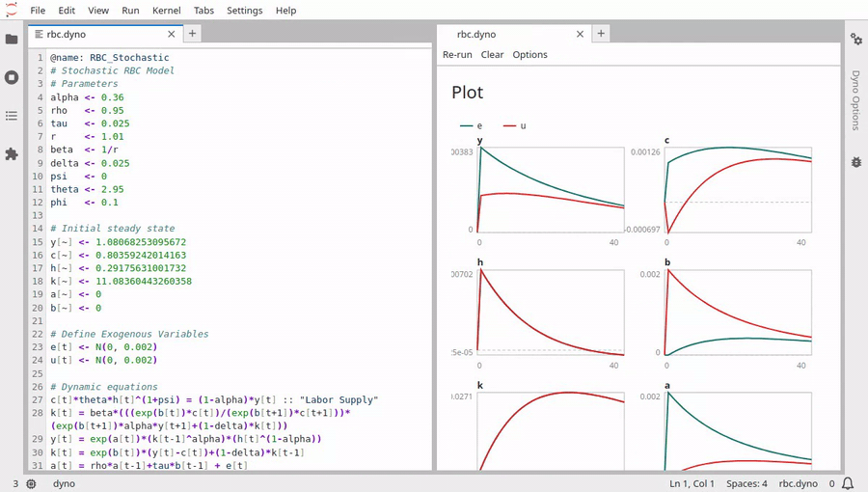Click the open tabs count 3 in status bar
Image resolution: width=868 pixels, height=492 pixels.
coord(15,483)
